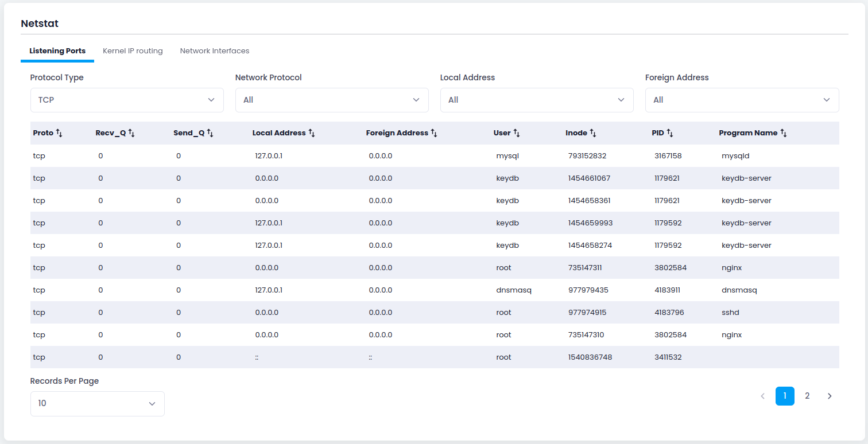The image size is (868, 444).
Task: Go to page 2 of results
Action: click(x=807, y=396)
